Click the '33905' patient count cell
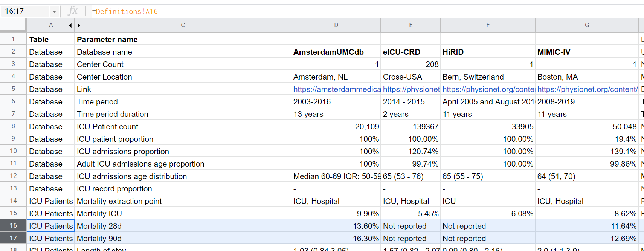The width and height of the screenshot is (644, 251). tap(488, 126)
